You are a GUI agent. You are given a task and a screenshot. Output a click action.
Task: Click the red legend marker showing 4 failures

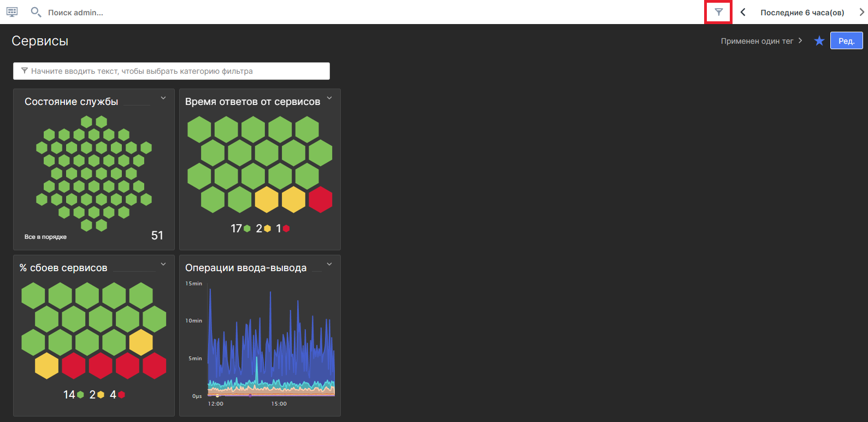[x=121, y=395]
